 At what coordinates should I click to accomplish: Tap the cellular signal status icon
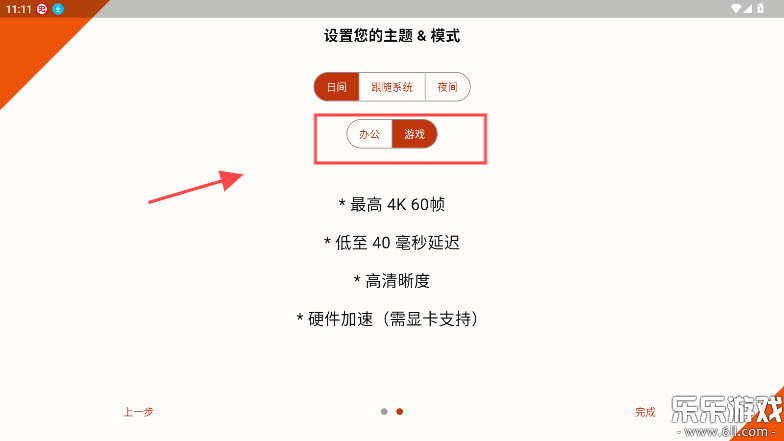pos(748,8)
